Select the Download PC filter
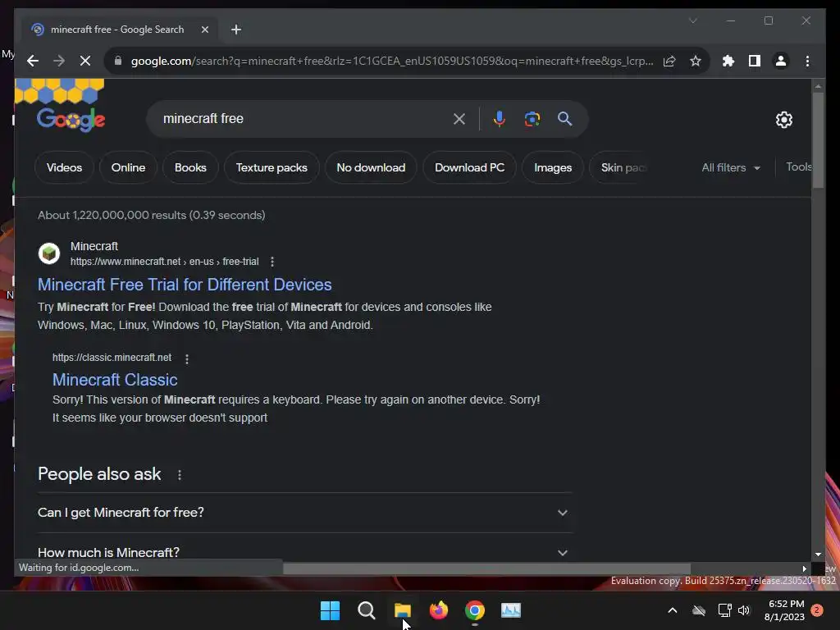The width and height of the screenshot is (840, 630). (x=469, y=167)
